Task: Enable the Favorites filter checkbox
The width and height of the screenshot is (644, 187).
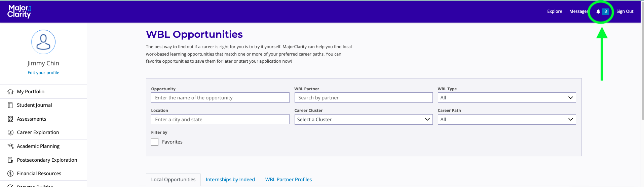Action: tap(155, 142)
